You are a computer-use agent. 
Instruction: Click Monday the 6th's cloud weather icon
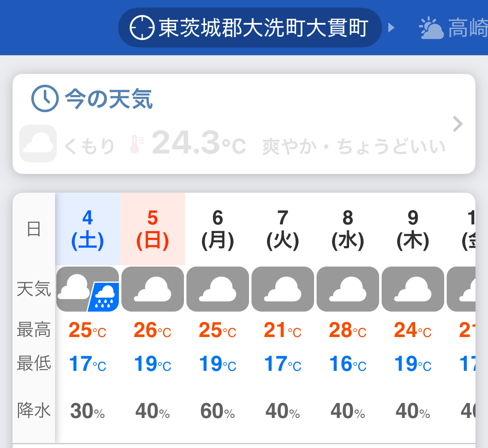(x=217, y=289)
